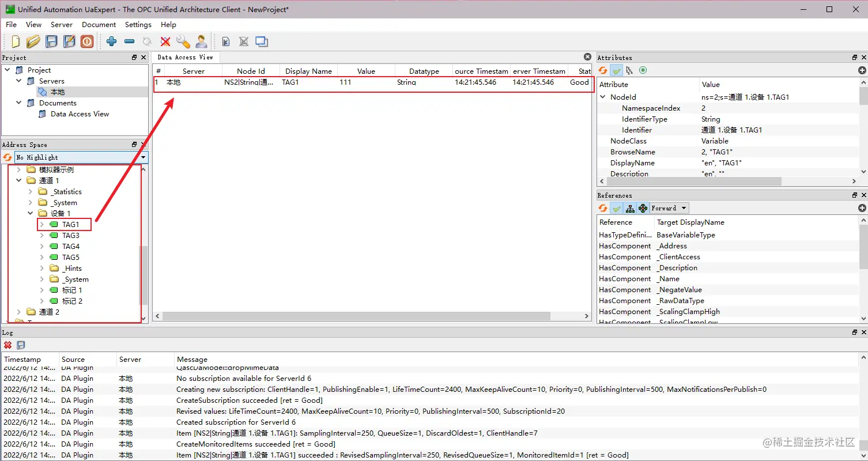
Task: Save the project with the floppy disk icon
Action: tap(51, 41)
